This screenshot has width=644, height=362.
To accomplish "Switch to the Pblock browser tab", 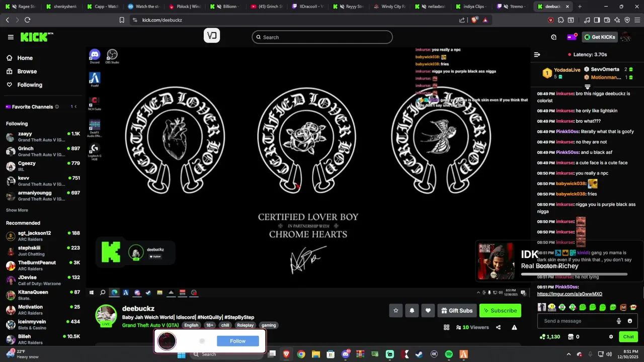I will (185, 7).
